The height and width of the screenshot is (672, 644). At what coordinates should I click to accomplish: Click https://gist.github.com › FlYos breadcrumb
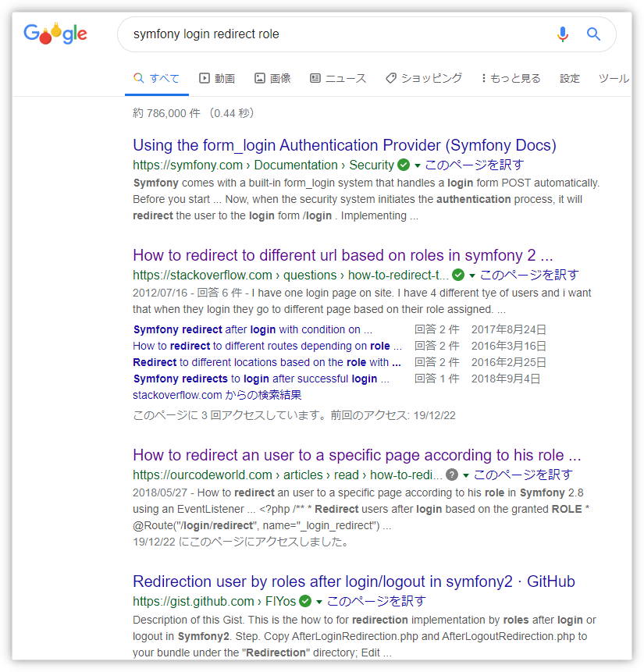click(x=215, y=601)
